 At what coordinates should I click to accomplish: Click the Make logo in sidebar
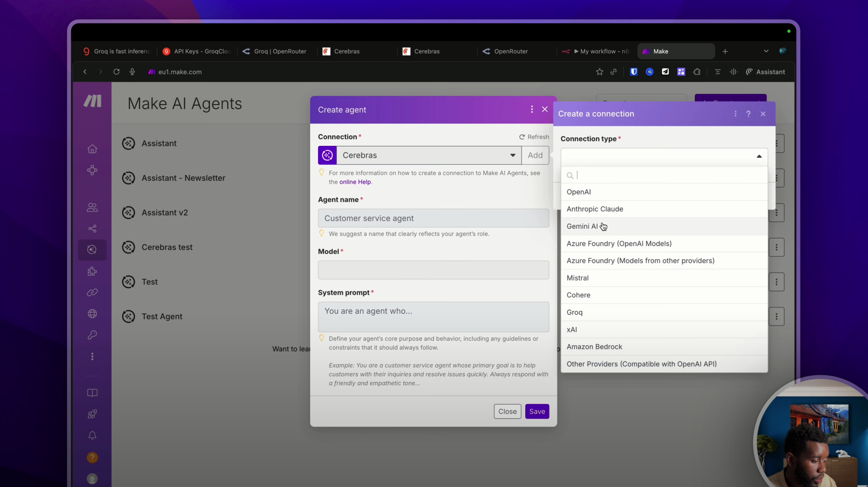pyautogui.click(x=92, y=101)
